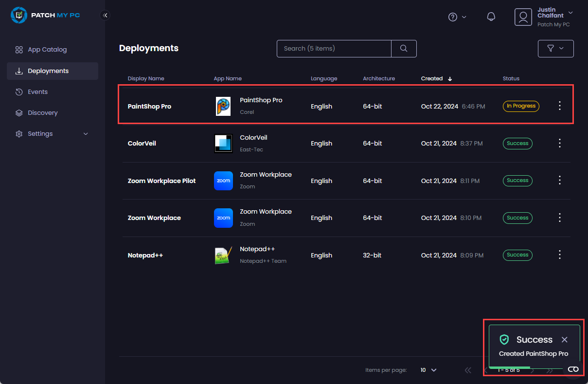The image size is (588, 384).
Task: Open the PaintShop Pro app thumbnail
Action: click(223, 106)
